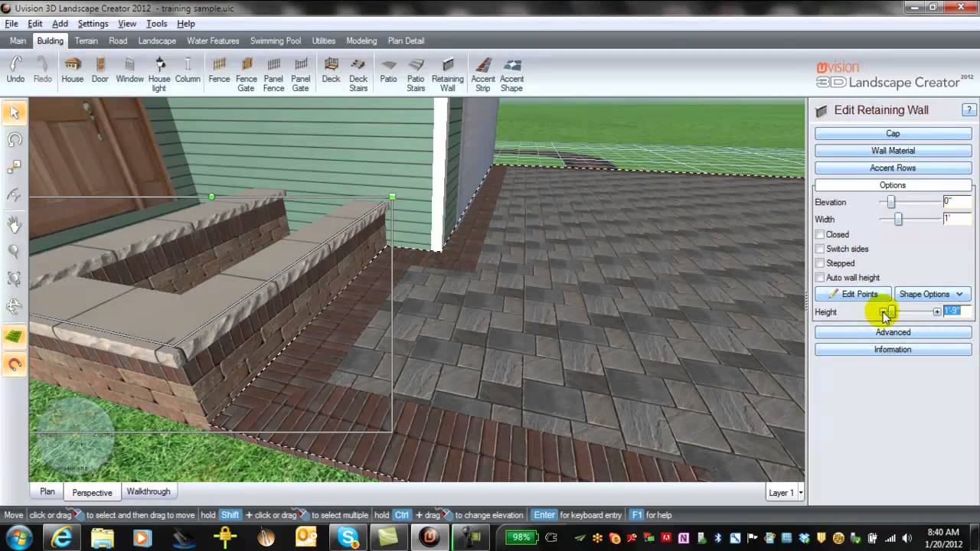Click the Edit Points button

coord(853,294)
